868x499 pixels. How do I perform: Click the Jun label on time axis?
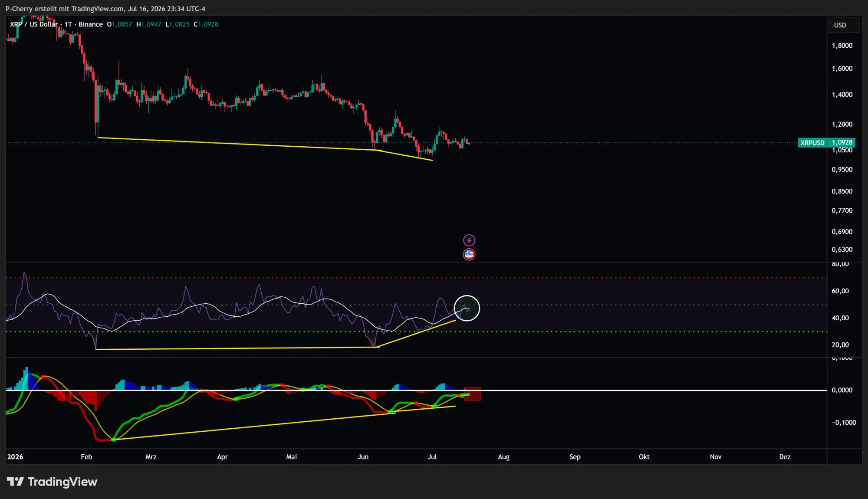tap(363, 457)
